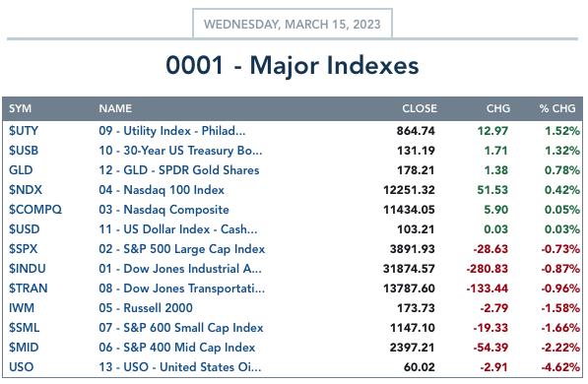
Task: Open the US Dollar Index entry
Action: pyautogui.click(x=178, y=229)
